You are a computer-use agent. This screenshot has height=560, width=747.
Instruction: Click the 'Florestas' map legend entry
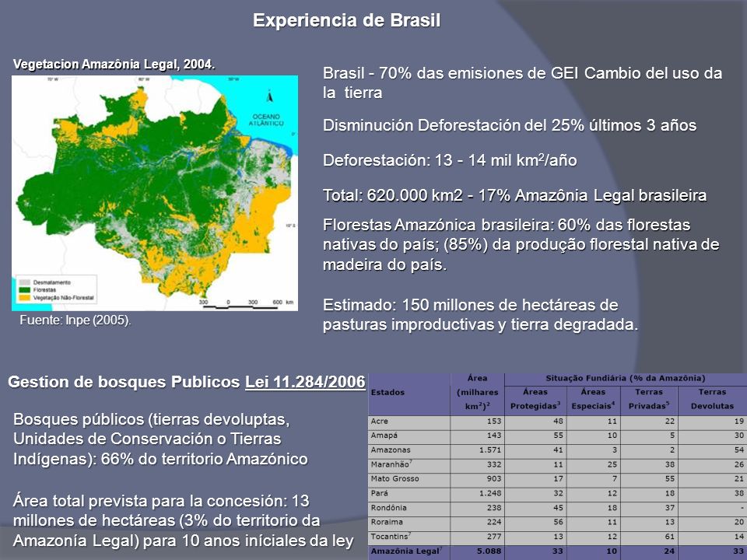[x=44, y=289]
